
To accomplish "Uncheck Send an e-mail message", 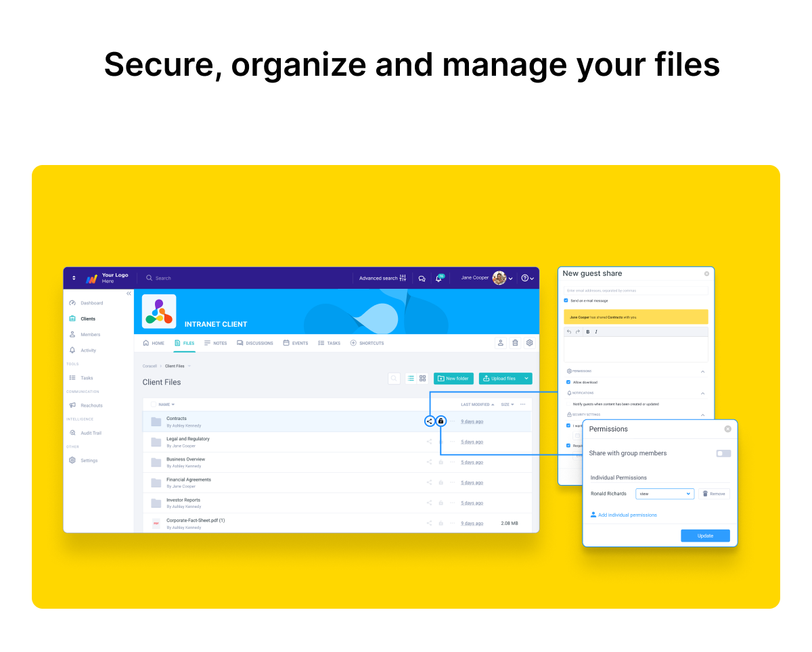I will [566, 300].
